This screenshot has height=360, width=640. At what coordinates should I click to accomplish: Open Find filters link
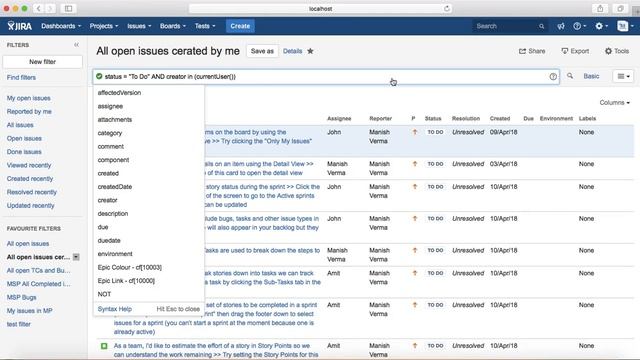(21, 77)
